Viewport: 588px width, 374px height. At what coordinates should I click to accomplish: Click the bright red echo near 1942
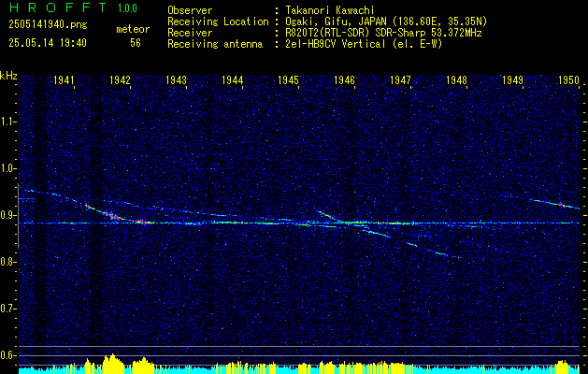114,216
